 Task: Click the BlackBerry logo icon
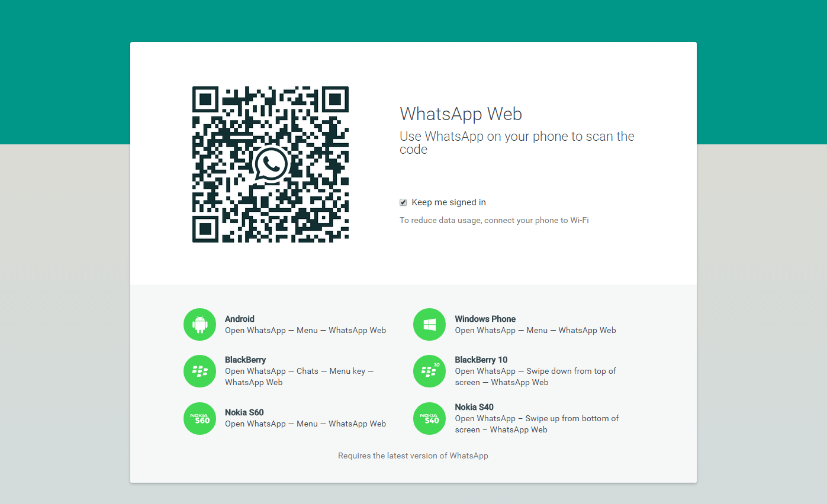point(200,371)
